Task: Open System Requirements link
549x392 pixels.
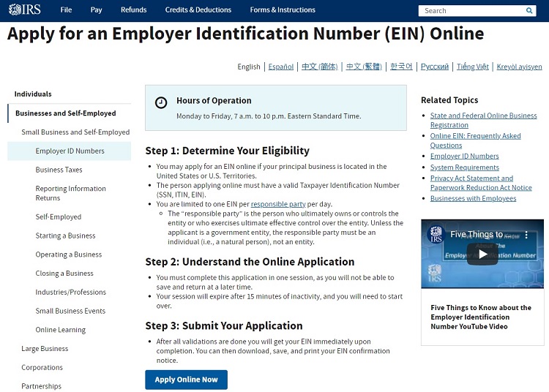Action: point(464,167)
